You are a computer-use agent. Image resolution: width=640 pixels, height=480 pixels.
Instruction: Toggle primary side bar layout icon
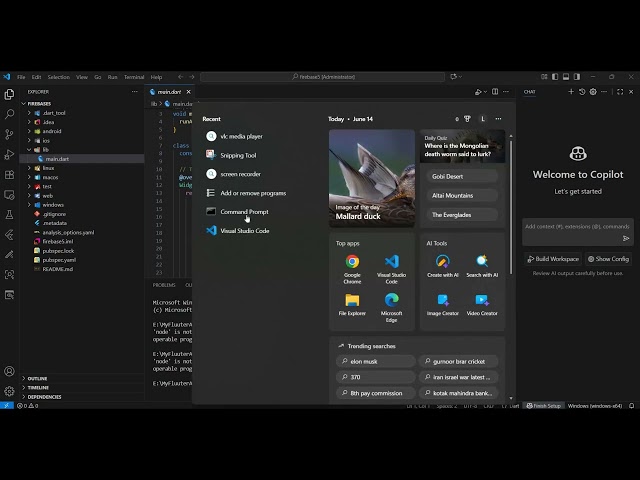coord(555,77)
